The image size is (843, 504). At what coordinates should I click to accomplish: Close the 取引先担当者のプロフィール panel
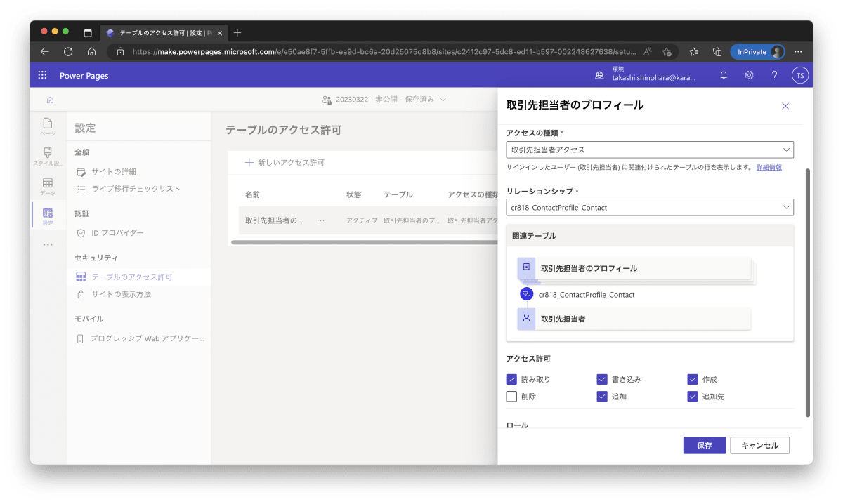[x=785, y=106]
